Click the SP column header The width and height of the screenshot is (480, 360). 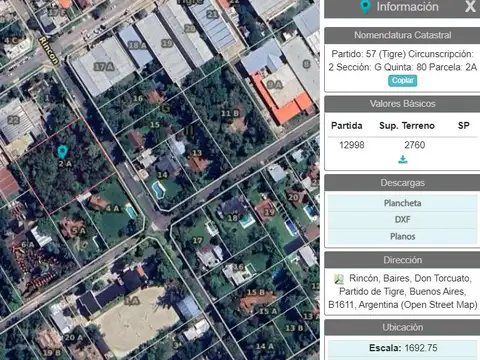pos(463,126)
